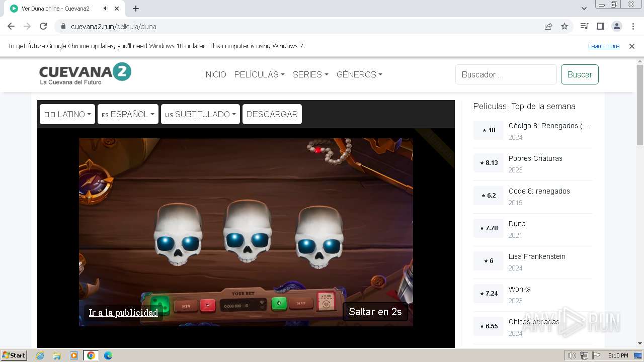
Task: Click the green plus bet button in ad
Action: 279,303
